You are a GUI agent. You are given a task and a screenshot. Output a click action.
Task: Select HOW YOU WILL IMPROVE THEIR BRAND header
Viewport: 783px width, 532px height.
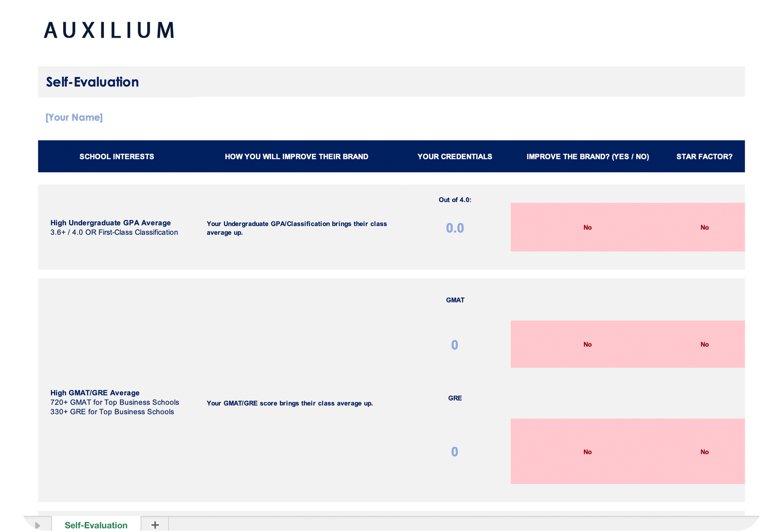pyautogui.click(x=297, y=156)
